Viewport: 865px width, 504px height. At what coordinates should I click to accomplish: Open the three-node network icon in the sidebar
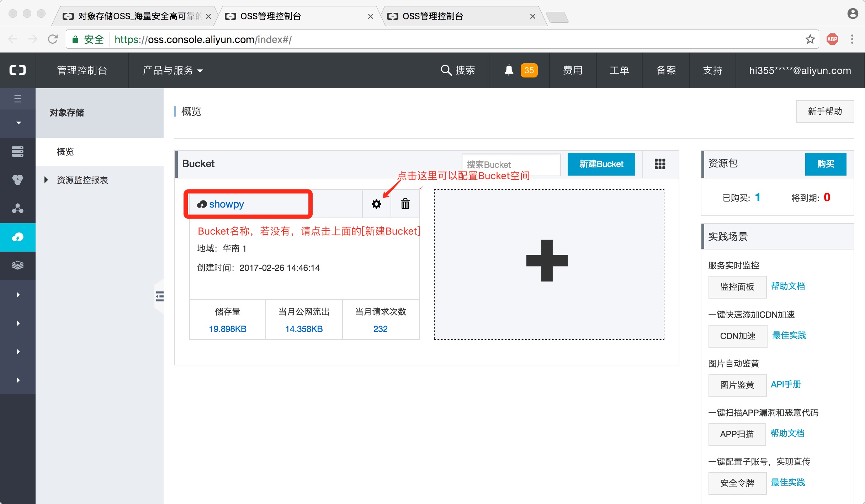click(x=18, y=208)
